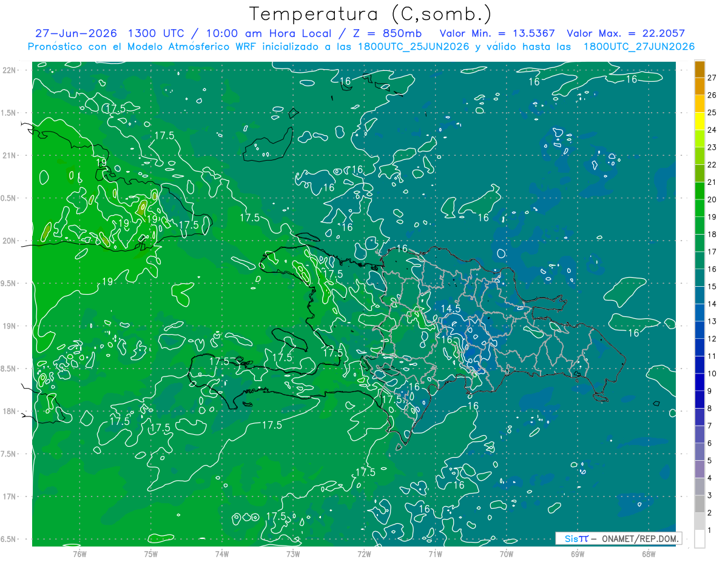728x562 pixels.
Task: Pick the orange swatch atop the color scale
Action: pos(699,69)
